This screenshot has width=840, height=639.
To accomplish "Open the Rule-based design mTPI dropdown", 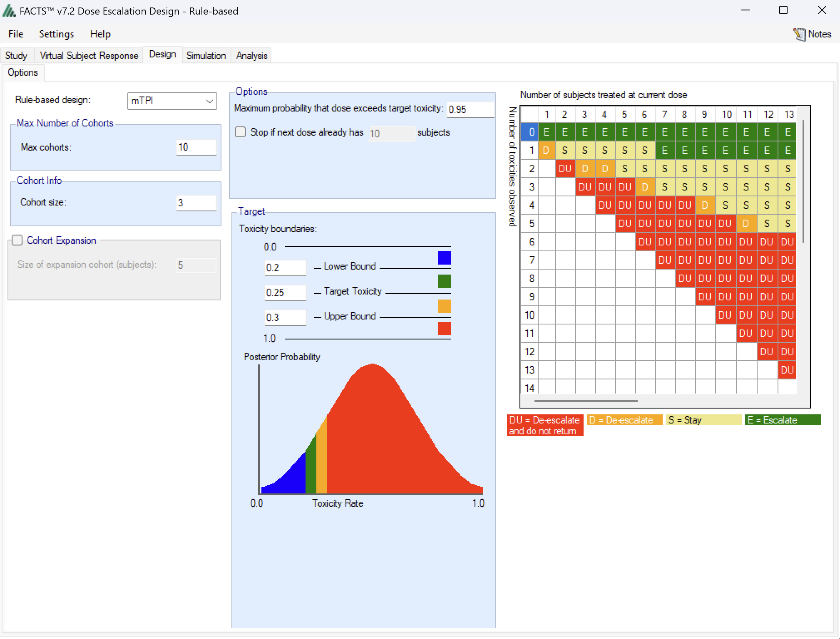I will tap(172, 101).
